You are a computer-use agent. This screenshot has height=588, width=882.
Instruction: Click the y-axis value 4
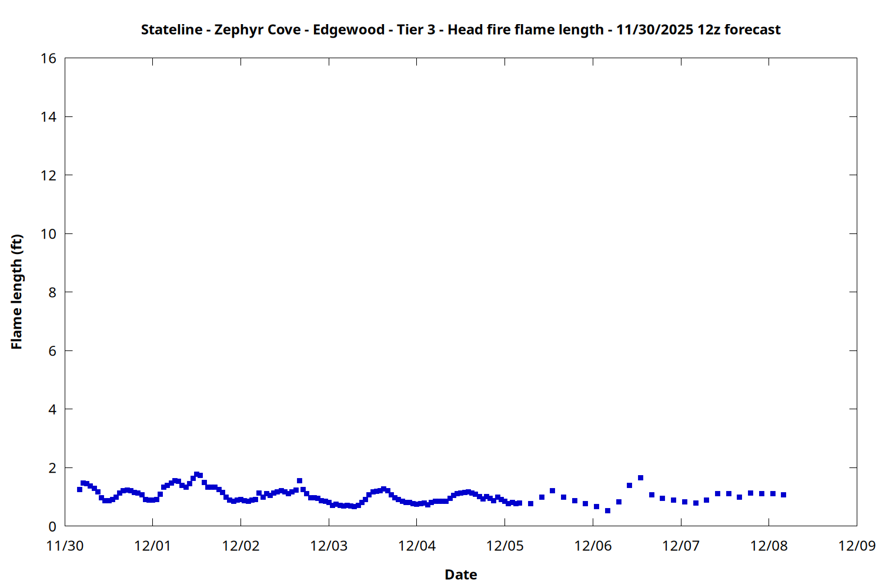(52, 409)
